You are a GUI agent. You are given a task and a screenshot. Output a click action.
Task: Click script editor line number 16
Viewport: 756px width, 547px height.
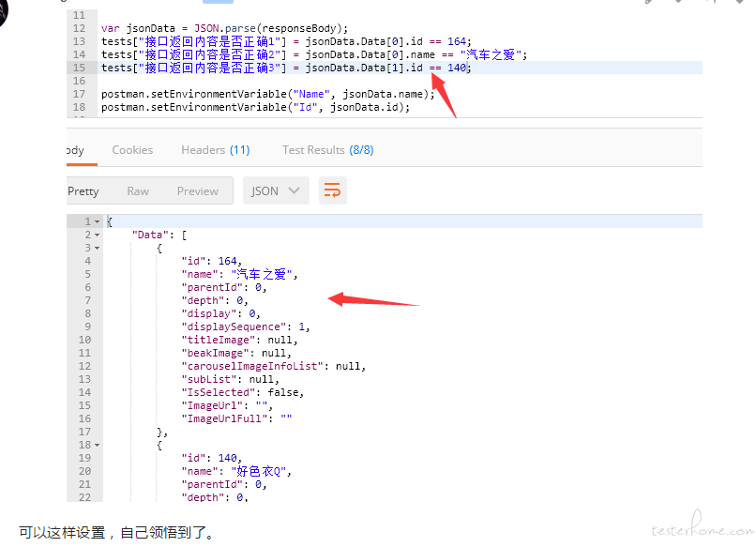[x=79, y=81]
